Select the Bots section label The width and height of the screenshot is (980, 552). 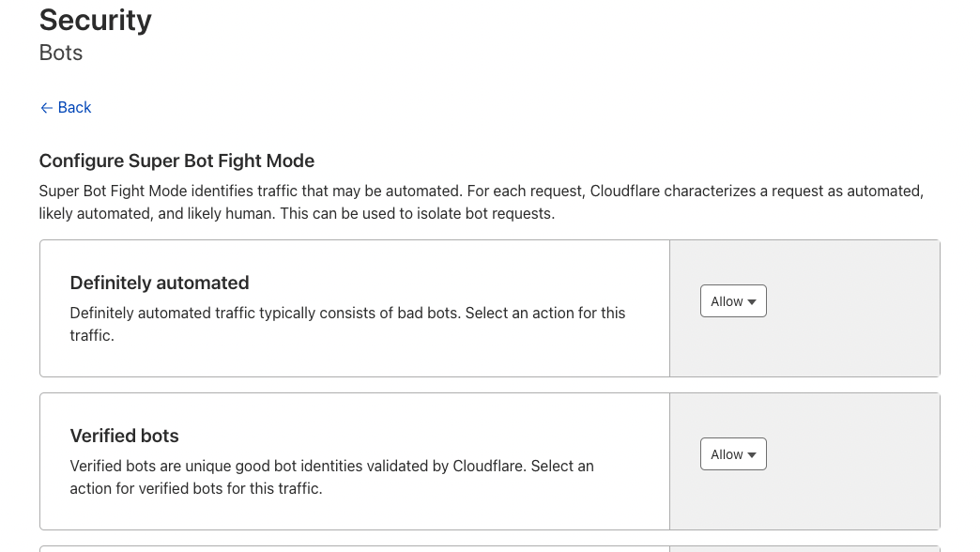(60, 53)
